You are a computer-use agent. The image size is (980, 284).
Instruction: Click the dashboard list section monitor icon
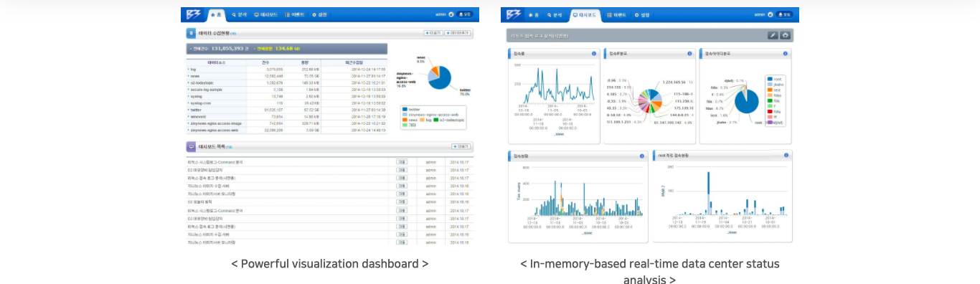tap(191, 146)
